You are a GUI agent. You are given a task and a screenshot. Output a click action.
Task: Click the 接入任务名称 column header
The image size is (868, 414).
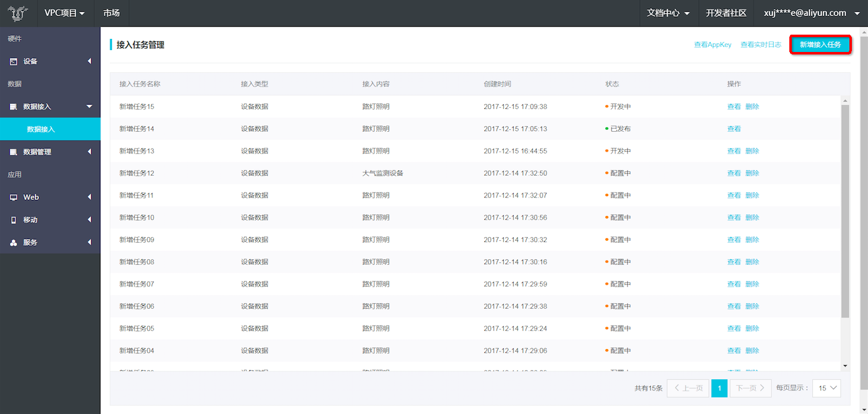tap(140, 84)
